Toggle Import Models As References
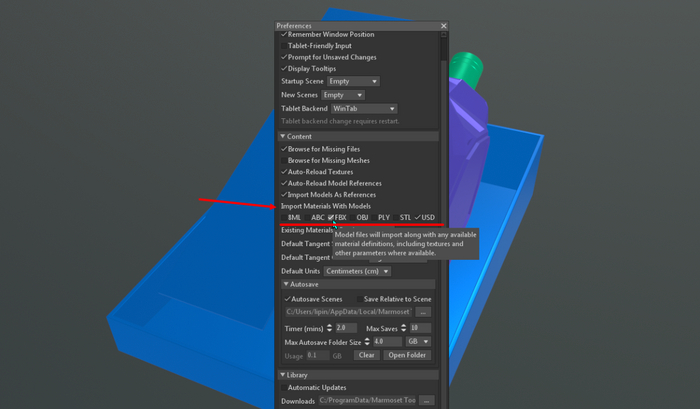Image resolution: width=700 pixels, height=409 pixels. pos(284,195)
